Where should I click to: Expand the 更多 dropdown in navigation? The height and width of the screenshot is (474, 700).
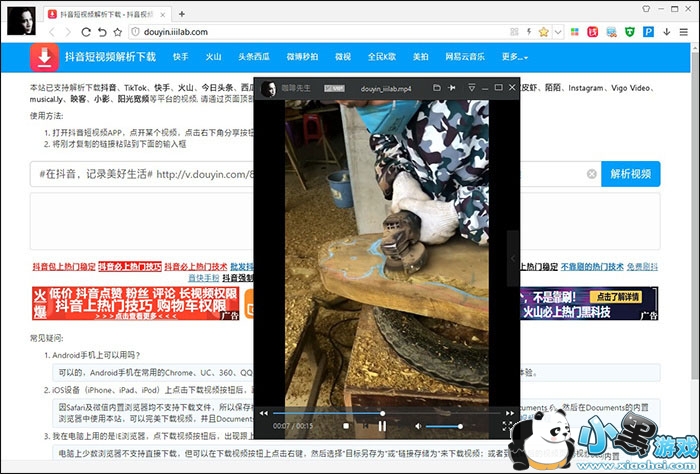(515, 57)
